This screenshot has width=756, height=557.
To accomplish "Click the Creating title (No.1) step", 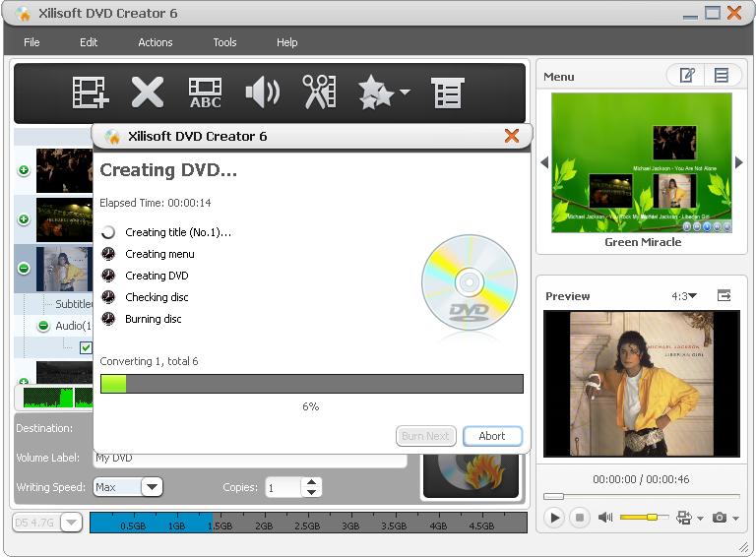I will 178,232.
